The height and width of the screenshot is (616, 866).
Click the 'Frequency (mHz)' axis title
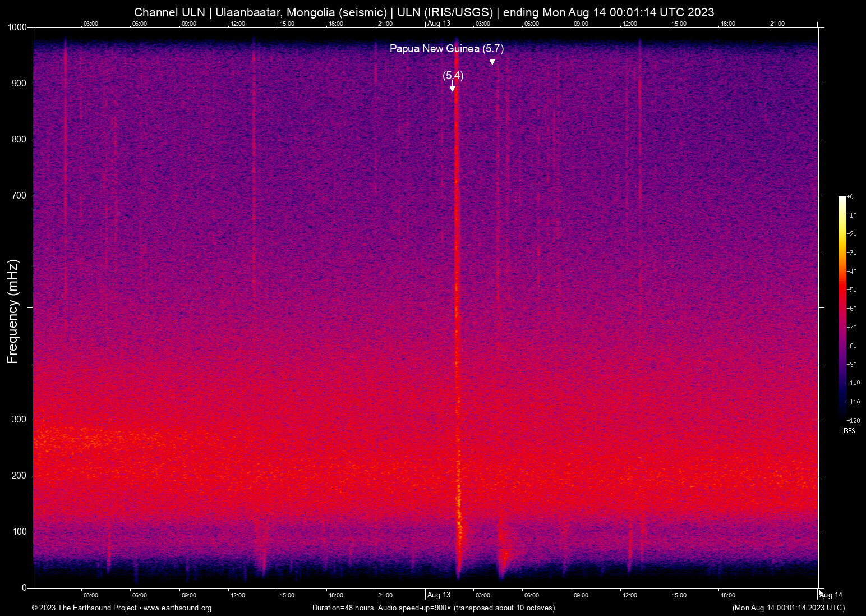(13, 311)
